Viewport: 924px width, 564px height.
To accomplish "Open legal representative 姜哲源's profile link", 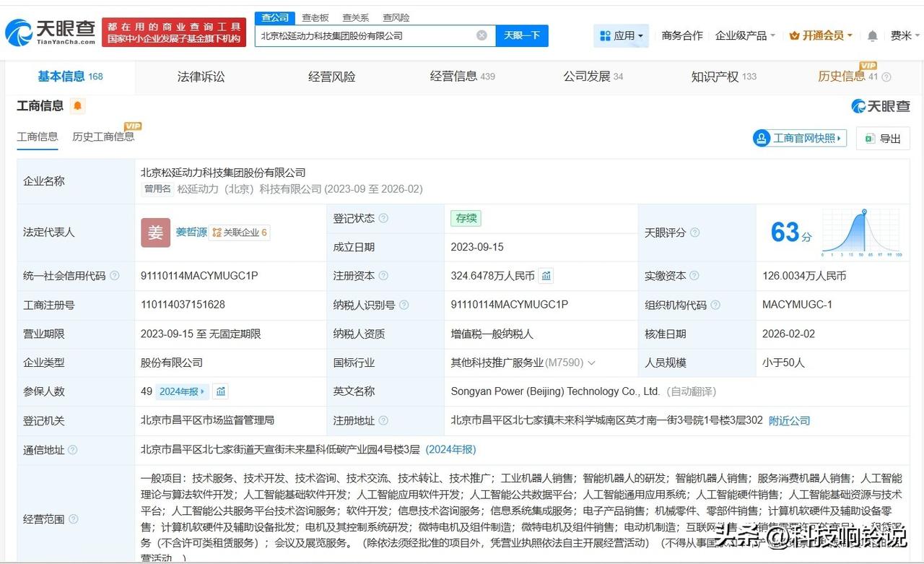I will (x=191, y=233).
